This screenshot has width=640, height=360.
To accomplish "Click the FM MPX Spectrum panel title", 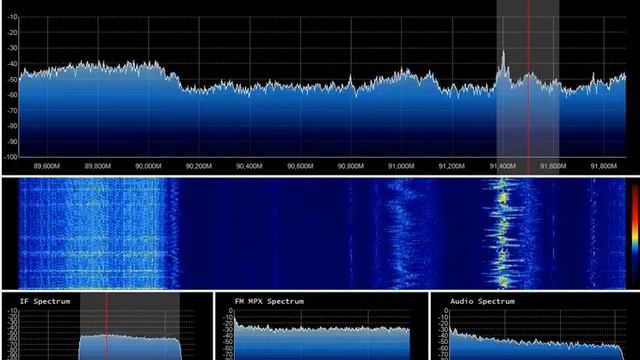I will click(269, 301).
